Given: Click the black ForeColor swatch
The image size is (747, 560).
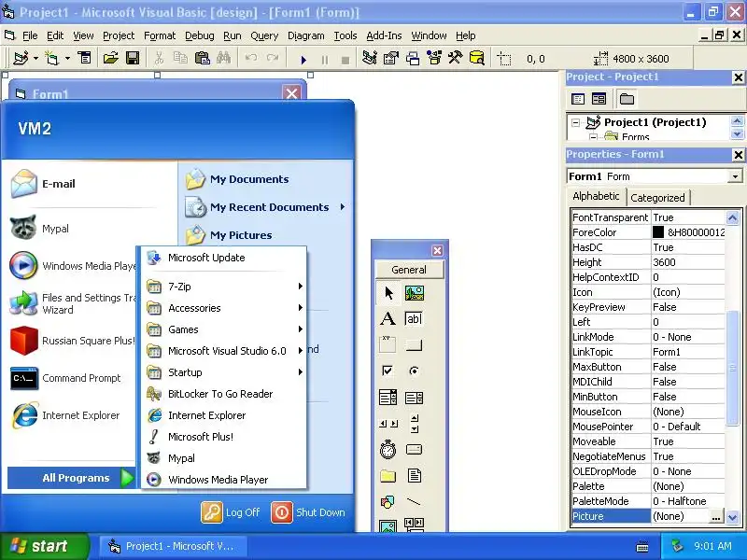Looking at the screenshot, I should (x=658, y=232).
